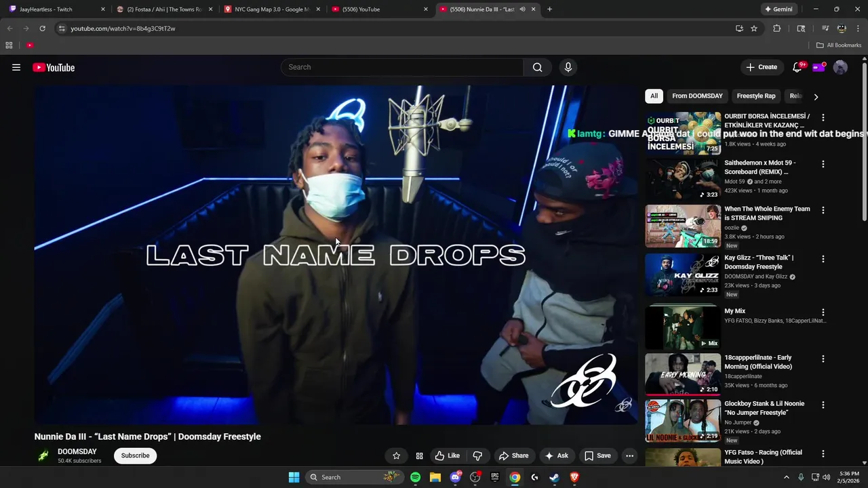Open more actions ellipsis under video
This screenshot has width=868, height=488.
(x=629, y=455)
